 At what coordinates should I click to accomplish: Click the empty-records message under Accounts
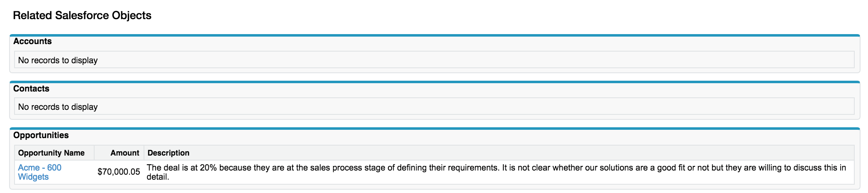click(58, 60)
